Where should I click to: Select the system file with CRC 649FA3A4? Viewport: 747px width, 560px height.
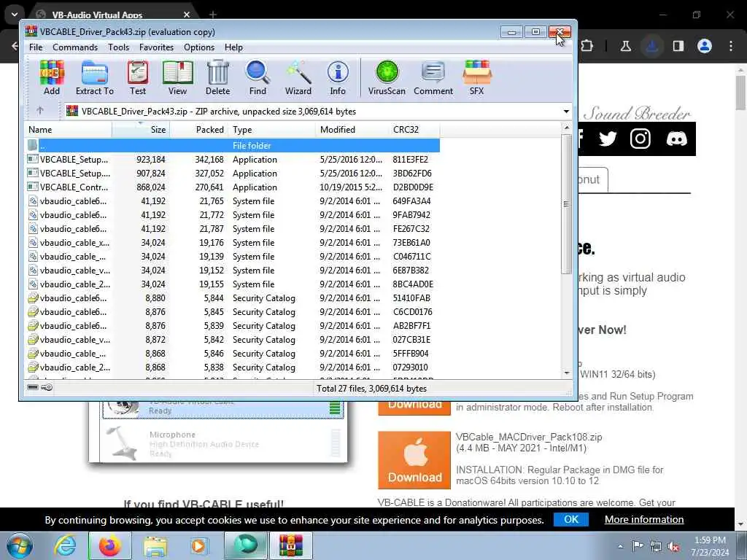232,201
